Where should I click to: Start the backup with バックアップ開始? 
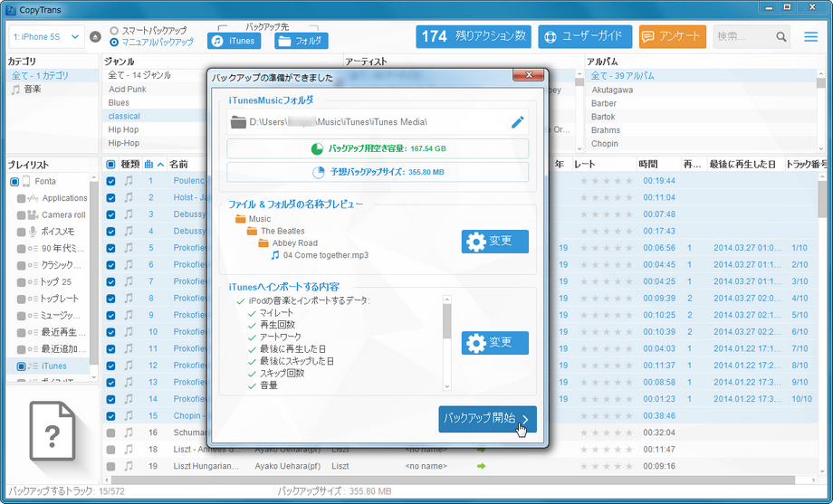(x=487, y=420)
